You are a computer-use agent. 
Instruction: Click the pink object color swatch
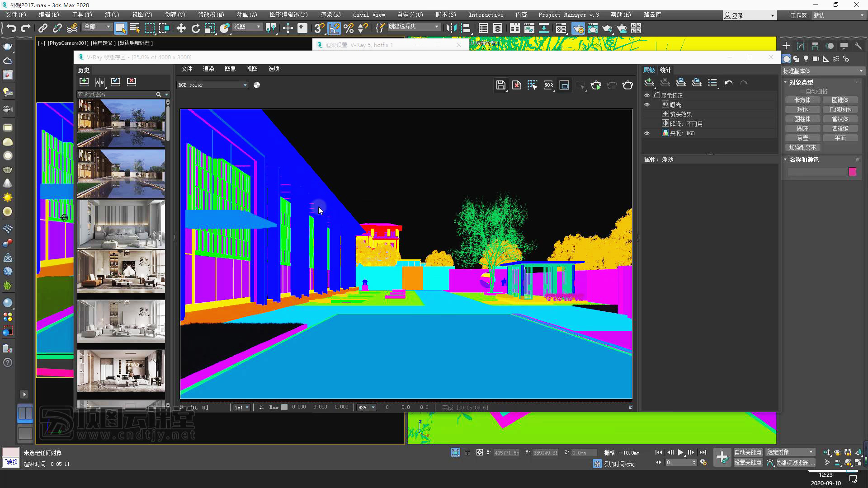tap(852, 172)
